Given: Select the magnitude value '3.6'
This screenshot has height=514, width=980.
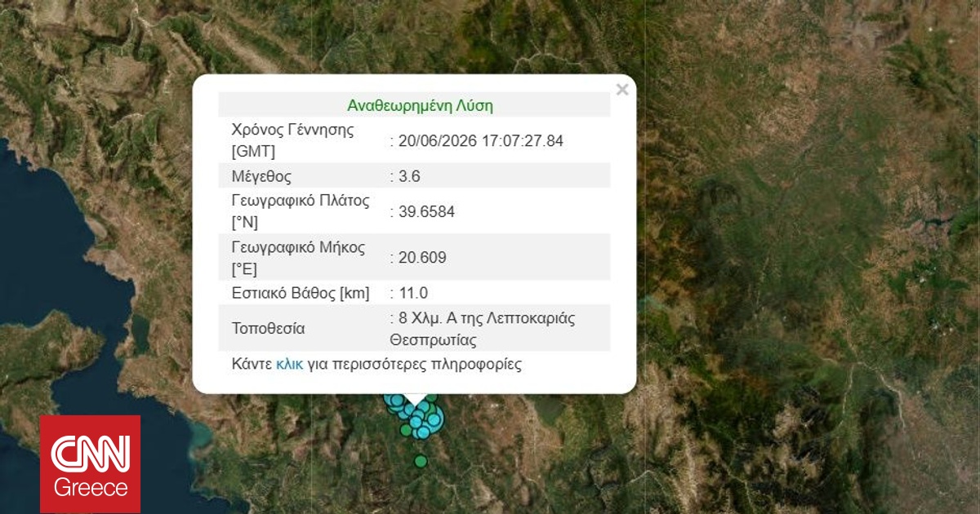Looking at the screenshot, I should tap(409, 176).
